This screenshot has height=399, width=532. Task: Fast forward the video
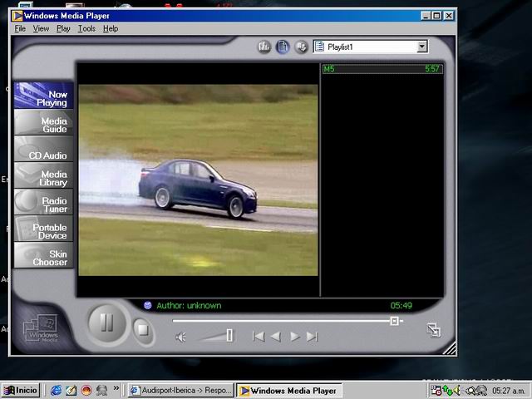point(294,337)
